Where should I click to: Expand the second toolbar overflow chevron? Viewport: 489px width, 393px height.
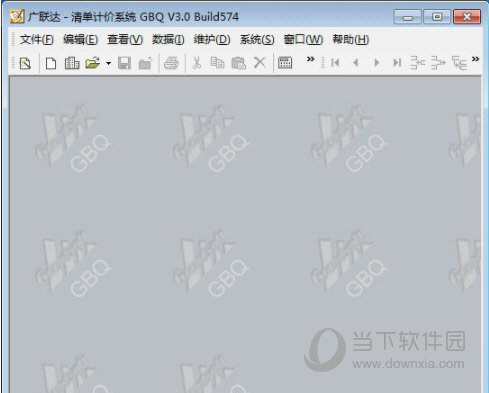click(475, 59)
